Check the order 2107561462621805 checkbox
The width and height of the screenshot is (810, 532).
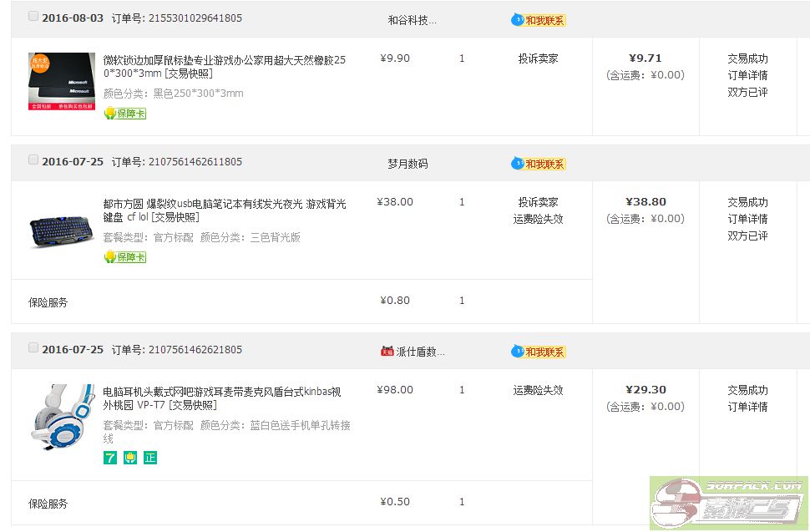(33, 347)
